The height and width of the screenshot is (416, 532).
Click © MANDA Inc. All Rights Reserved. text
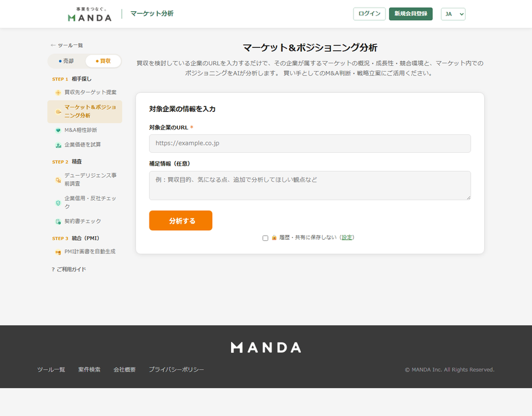point(450,369)
